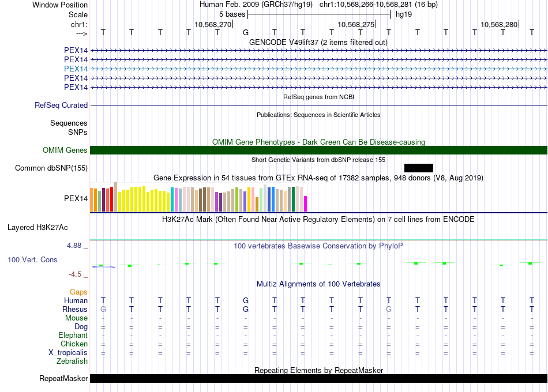
Task: Click the dark green OMIM gene bar
Action: 318,150
